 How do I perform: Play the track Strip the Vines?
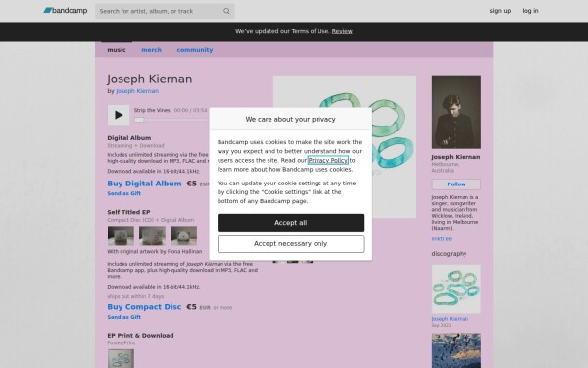[x=119, y=115]
